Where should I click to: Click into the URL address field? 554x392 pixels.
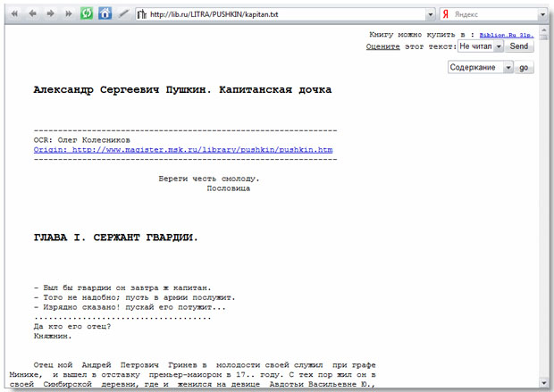(x=286, y=14)
